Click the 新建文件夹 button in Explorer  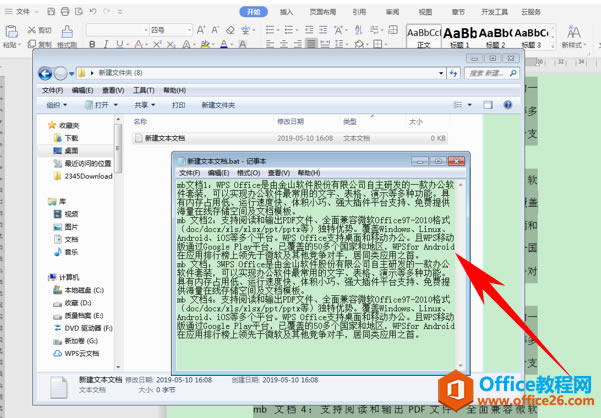[218, 105]
